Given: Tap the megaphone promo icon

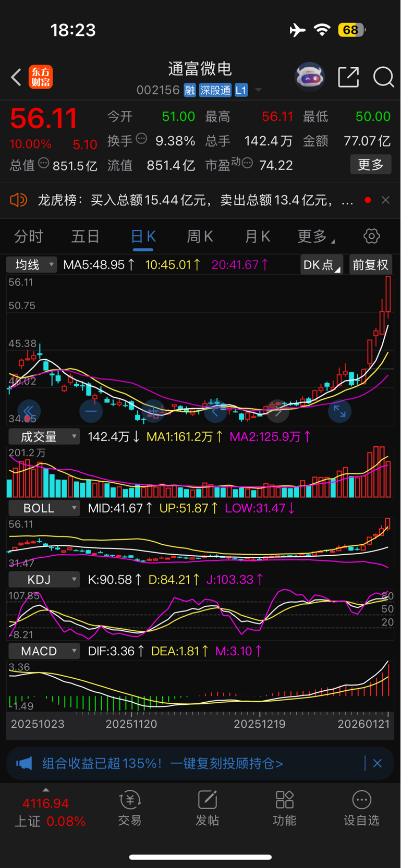Looking at the screenshot, I should [24, 763].
